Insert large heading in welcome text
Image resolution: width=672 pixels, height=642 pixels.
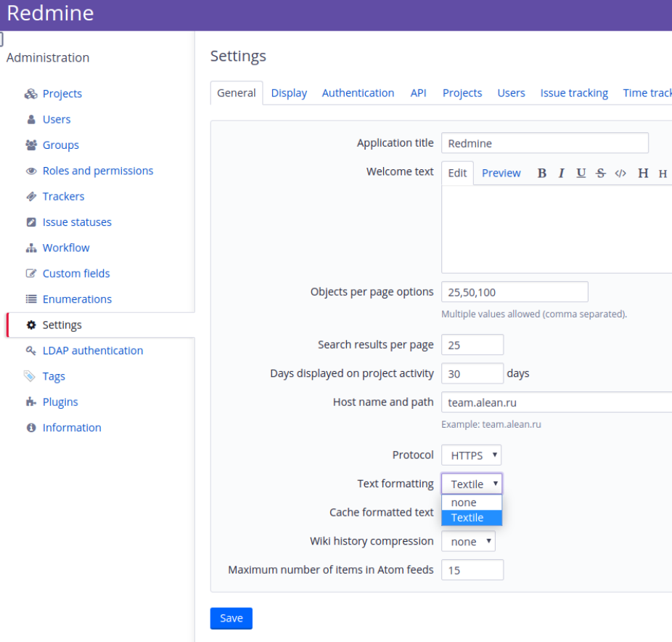tap(643, 174)
